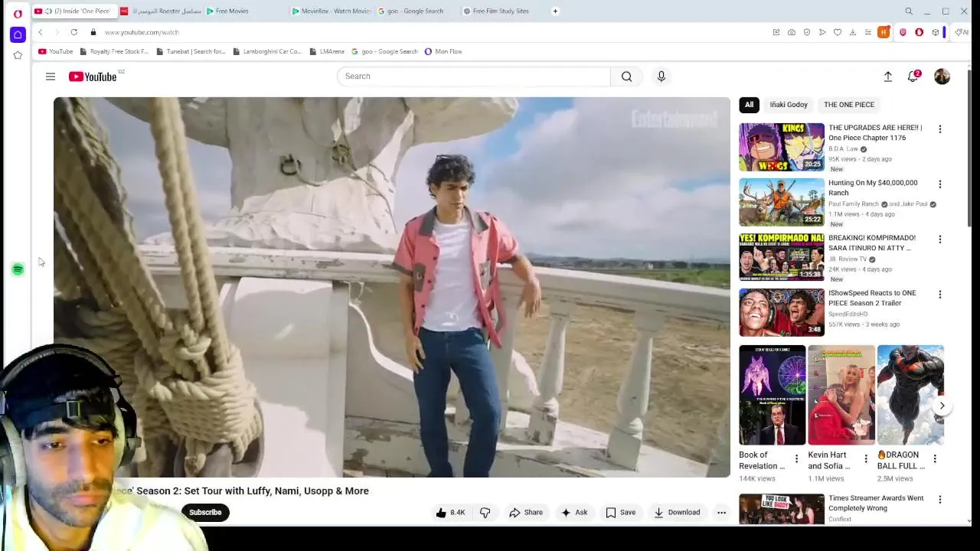Click the Ask button under video
This screenshot has height=551, width=980.
click(x=574, y=513)
